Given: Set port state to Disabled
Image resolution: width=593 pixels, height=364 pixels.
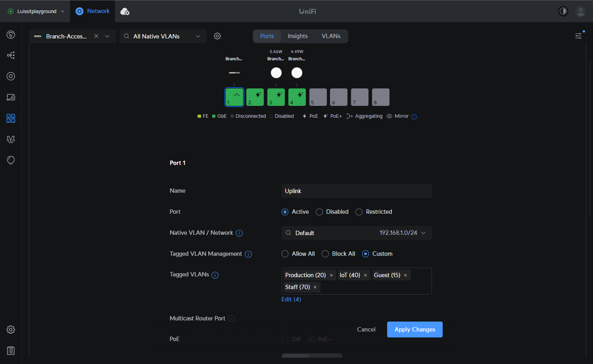Looking at the screenshot, I should coord(319,212).
